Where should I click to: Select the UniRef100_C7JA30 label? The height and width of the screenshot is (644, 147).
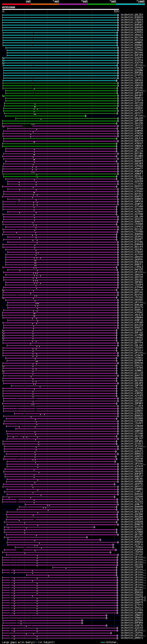[x=132, y=184]
